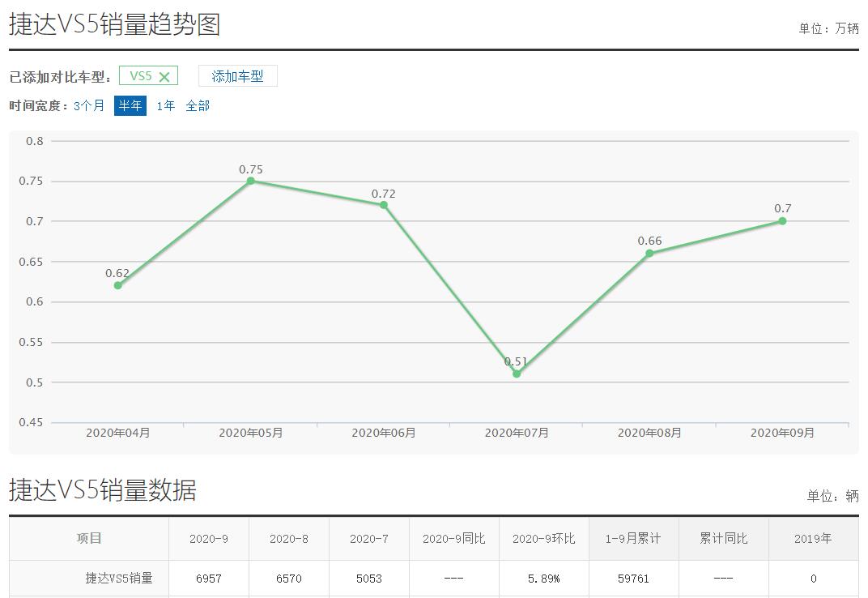The image size is (868, 598).
Task: Select the 3个月 time range
Action: pyautogui.click(x=88, y=105)
